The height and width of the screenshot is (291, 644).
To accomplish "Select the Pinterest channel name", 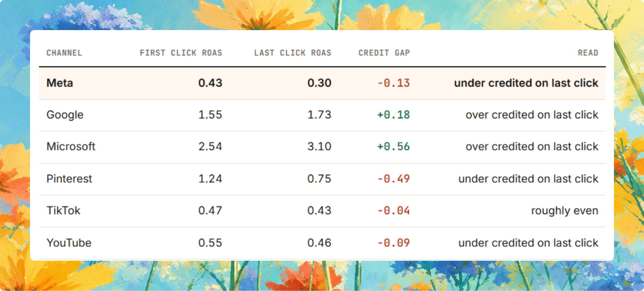I will tap(69, 179).
